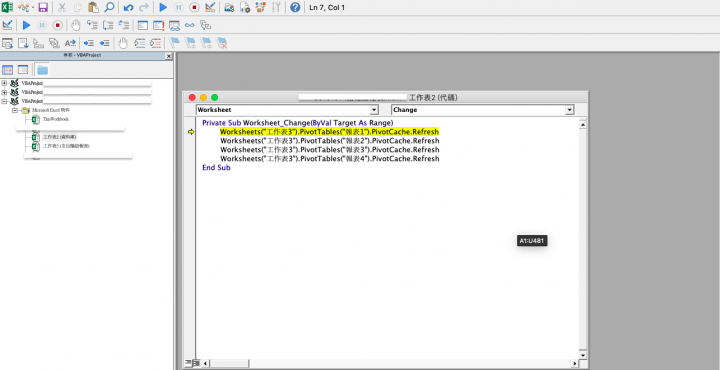
Task: Open the Watch Window glasses-over-window icon
Action: [174, 25]
